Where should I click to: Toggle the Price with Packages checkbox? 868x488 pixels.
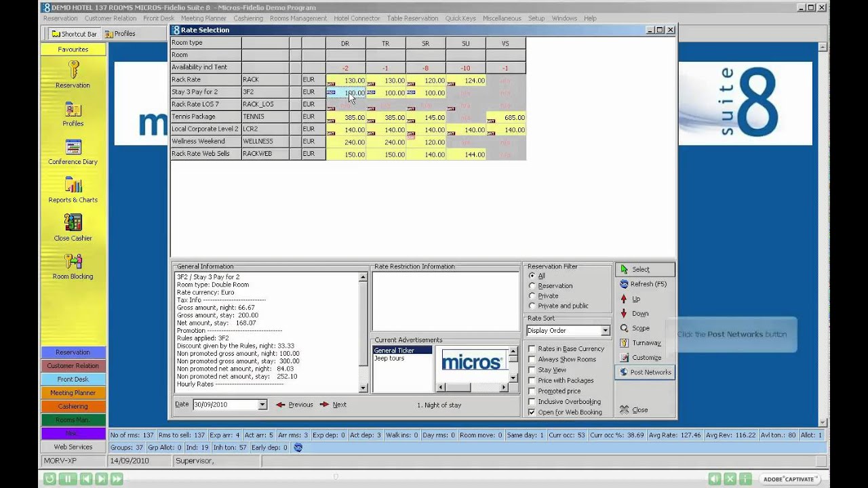tap(532, 380)
